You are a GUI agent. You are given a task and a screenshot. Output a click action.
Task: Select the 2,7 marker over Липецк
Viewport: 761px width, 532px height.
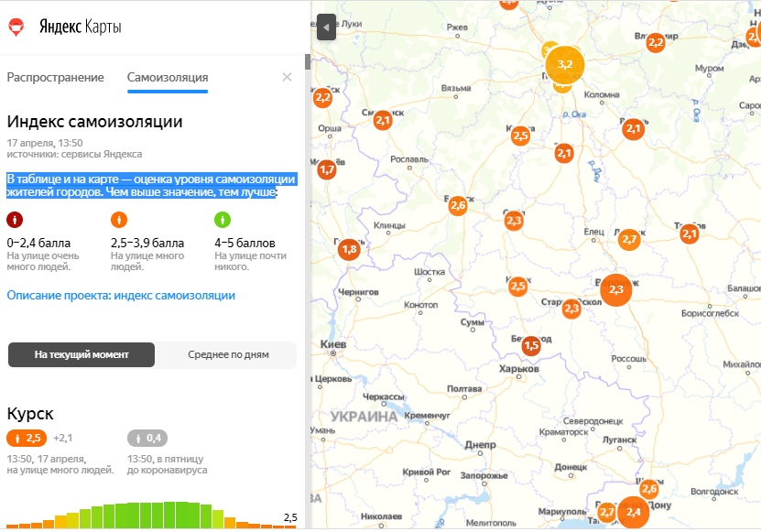pyautogui.click(x=629, y=239)
